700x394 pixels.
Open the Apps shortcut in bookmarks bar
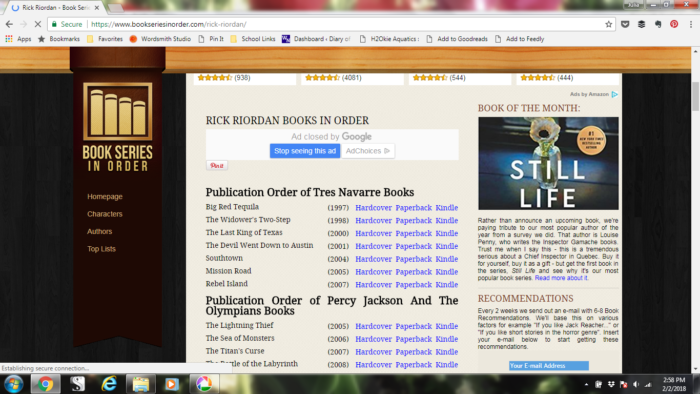tap(18, 39)
